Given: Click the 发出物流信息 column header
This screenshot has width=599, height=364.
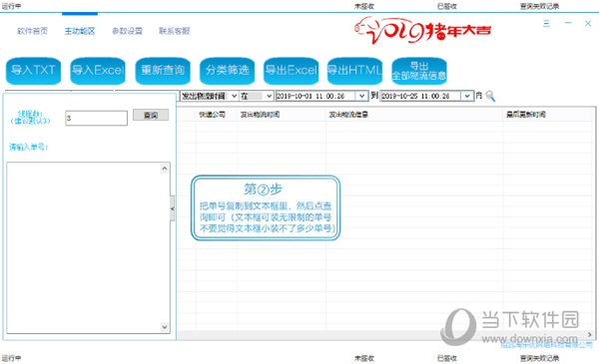Looking at the screenshot, I should [x=348, y=115].
